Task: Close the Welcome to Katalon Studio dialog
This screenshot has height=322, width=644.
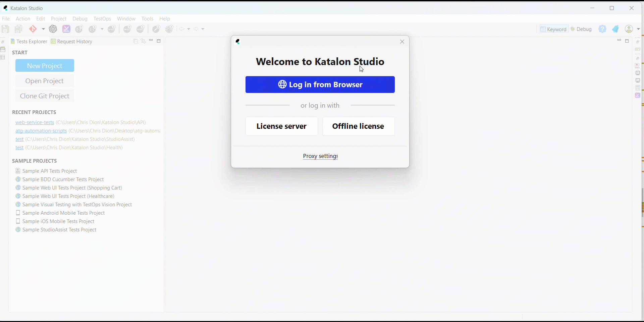Action: tap(402, 42)
